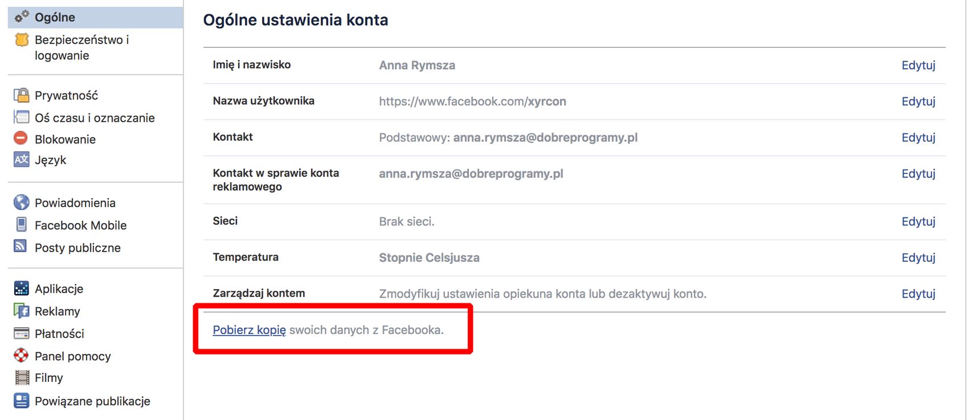980x420 pixels.
Task: Edit the Temperatura setting
Action: [x=918, y=258]
